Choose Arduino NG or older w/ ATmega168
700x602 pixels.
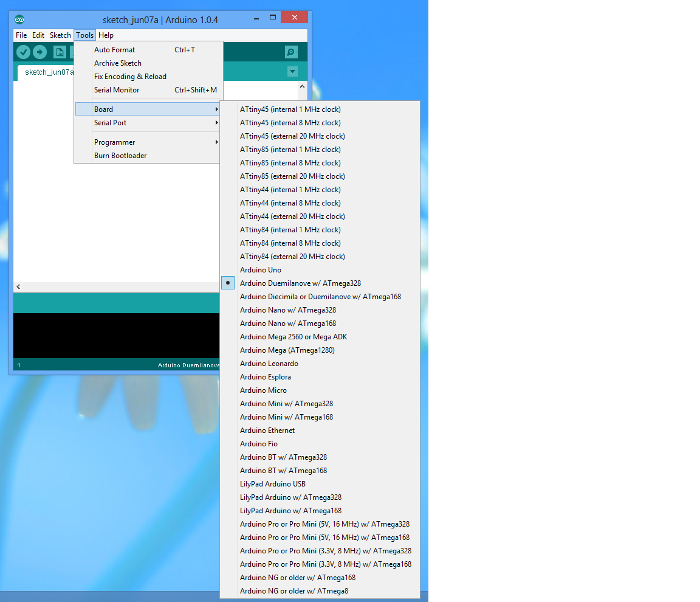320,578
